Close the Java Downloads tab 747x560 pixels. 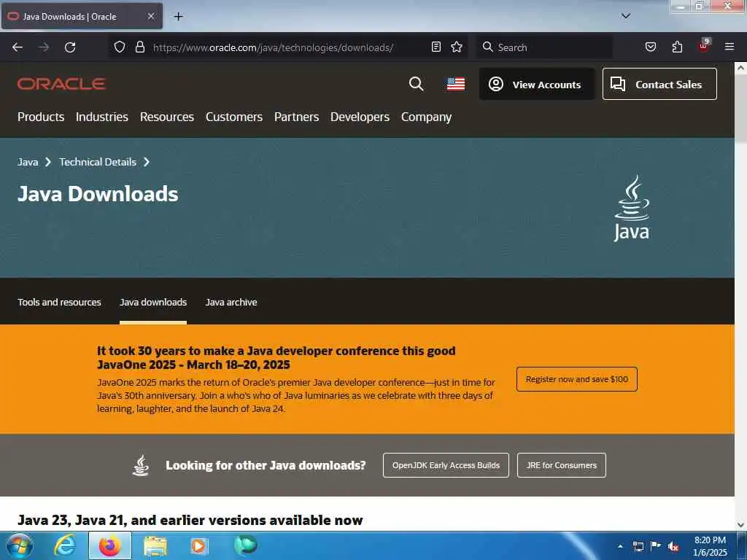click(150, 16)
